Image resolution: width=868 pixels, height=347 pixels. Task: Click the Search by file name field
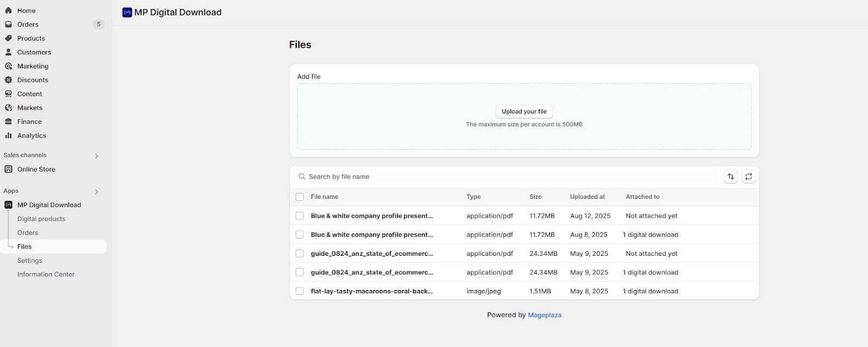(488, 176)
